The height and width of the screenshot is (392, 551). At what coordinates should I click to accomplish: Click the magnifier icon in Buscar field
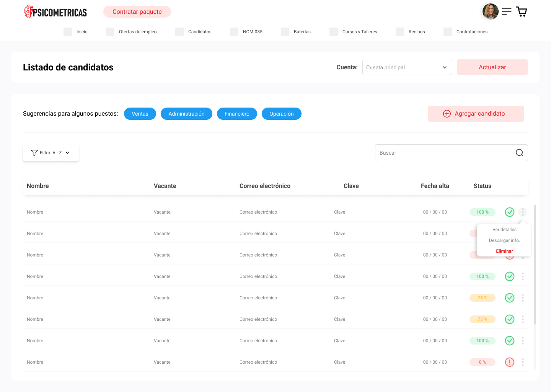coord(519,153)
